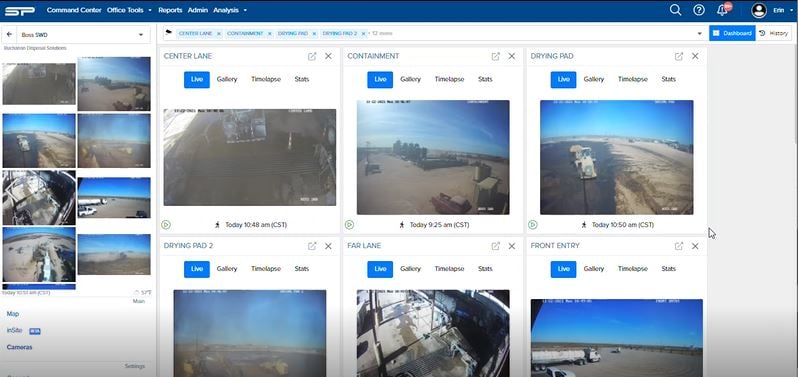Open the help question mark icon
Viewport: 798px width, 377px height.
coord(699,10)
